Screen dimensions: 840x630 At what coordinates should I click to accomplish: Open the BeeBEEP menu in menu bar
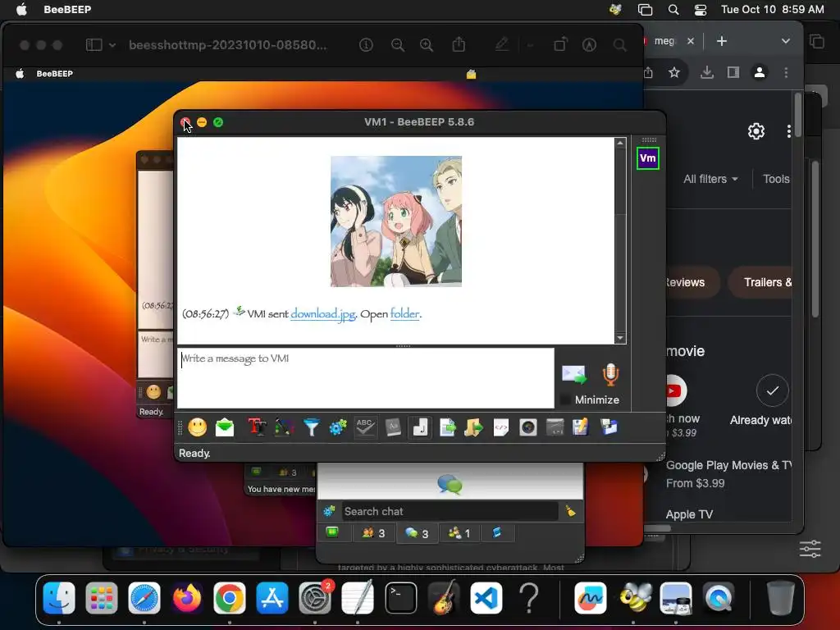coord(67,9)
